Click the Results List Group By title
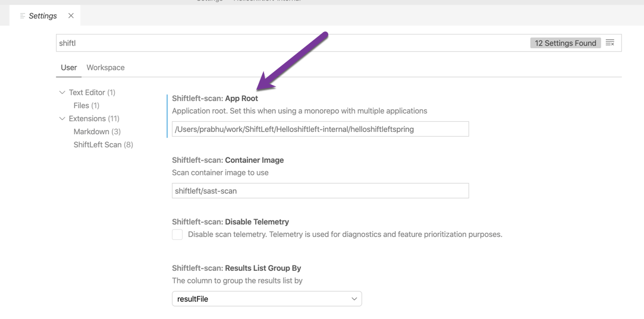644x319 pixels. (237, 268)
